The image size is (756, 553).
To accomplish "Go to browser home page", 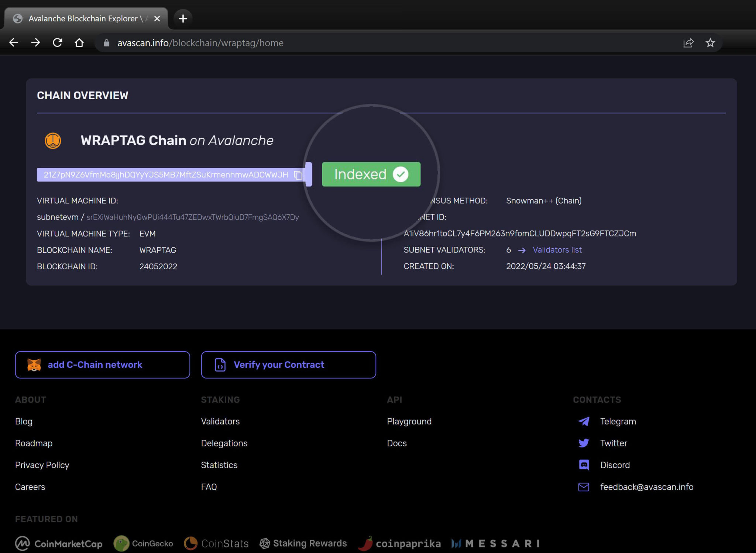I will [79, 43].
